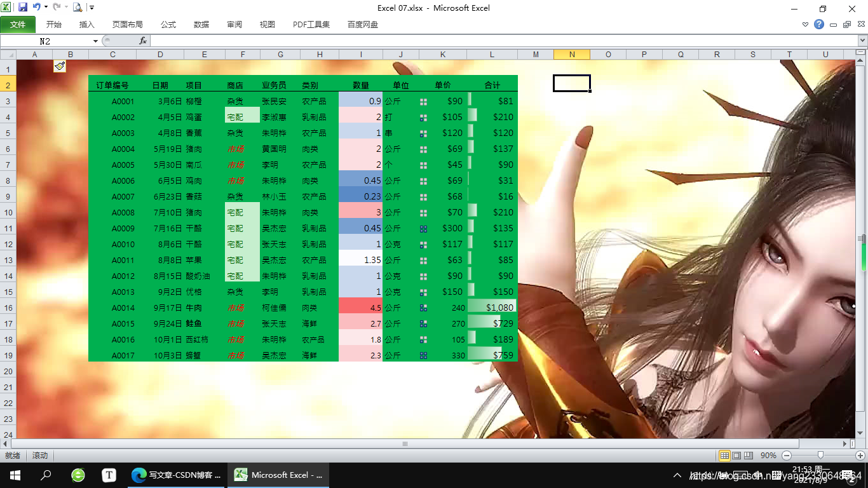This screenshot has width=868, height=488.
Task: Switch to Page Layout view in status bar
Action: click(736, 456)
